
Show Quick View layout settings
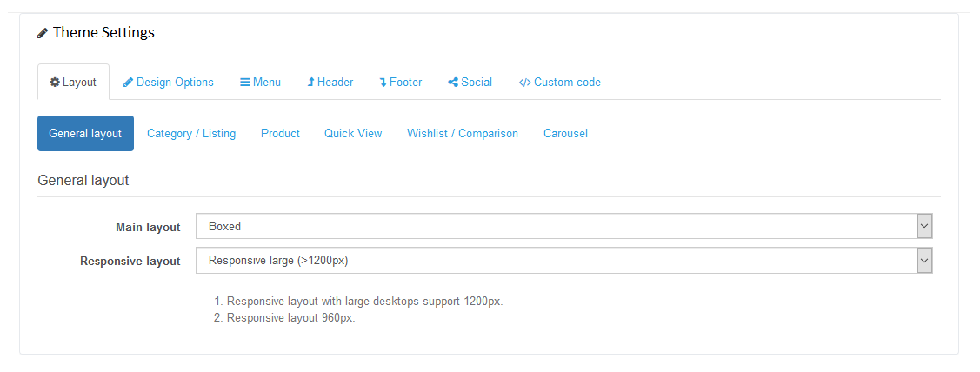[353, 134]
